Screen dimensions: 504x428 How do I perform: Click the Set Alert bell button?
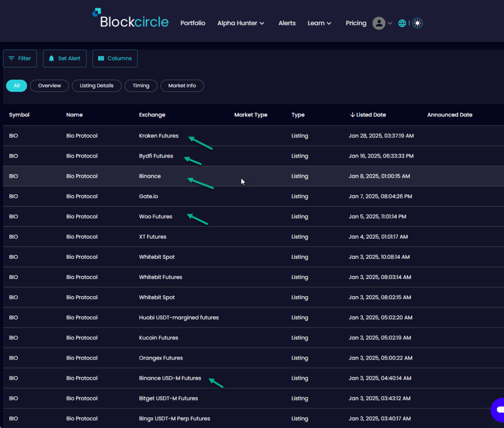coord(64,59)
